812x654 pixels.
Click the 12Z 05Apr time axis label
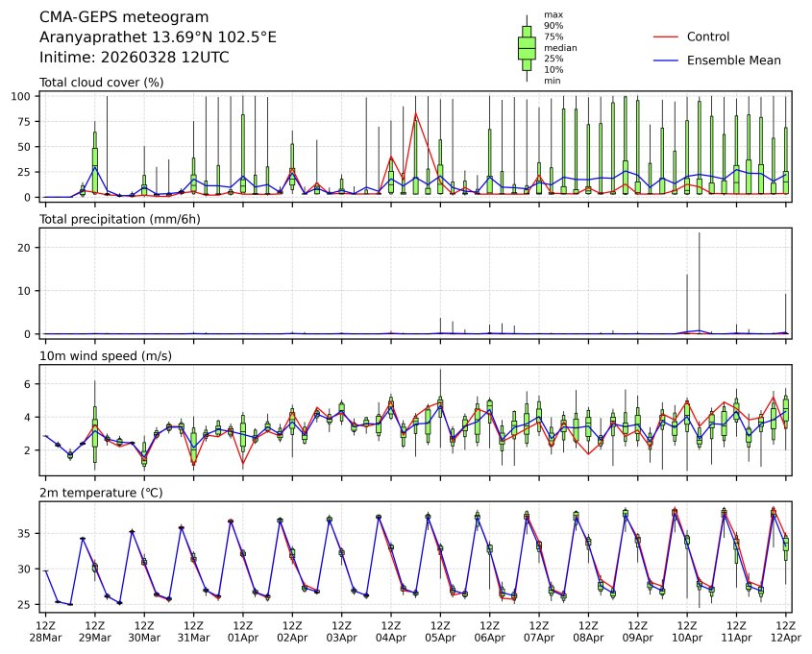pos(440,631)
